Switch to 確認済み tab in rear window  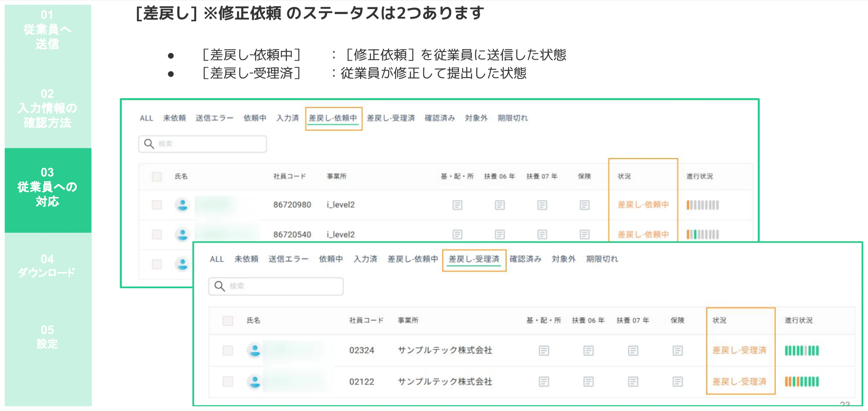pos(440,118)
